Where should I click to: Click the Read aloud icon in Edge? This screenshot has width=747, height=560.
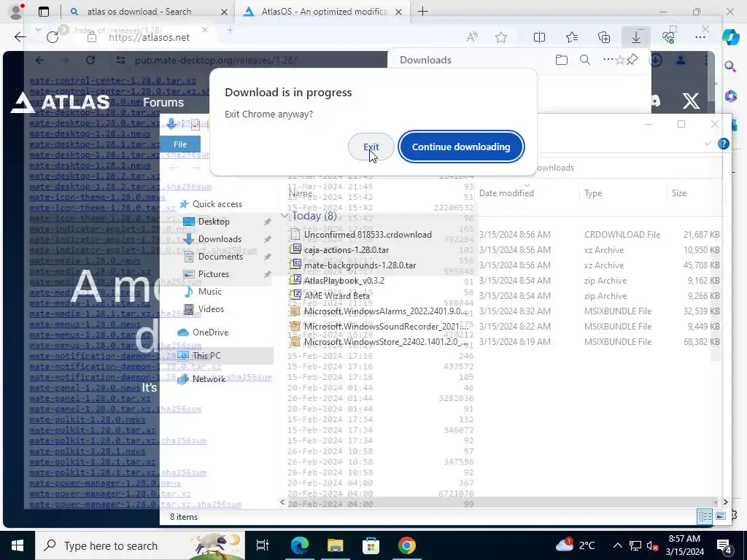coord(472,37)
